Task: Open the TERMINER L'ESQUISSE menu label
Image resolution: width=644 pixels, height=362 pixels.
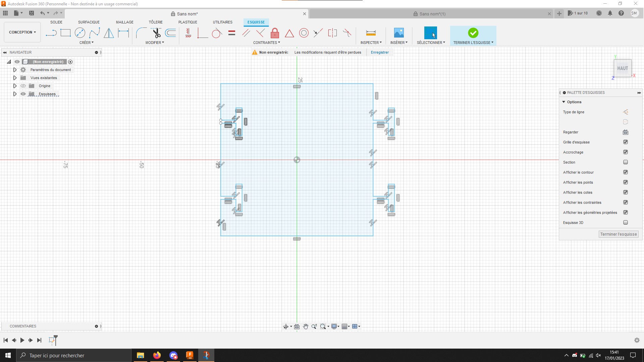Action: tap(473, 43)
